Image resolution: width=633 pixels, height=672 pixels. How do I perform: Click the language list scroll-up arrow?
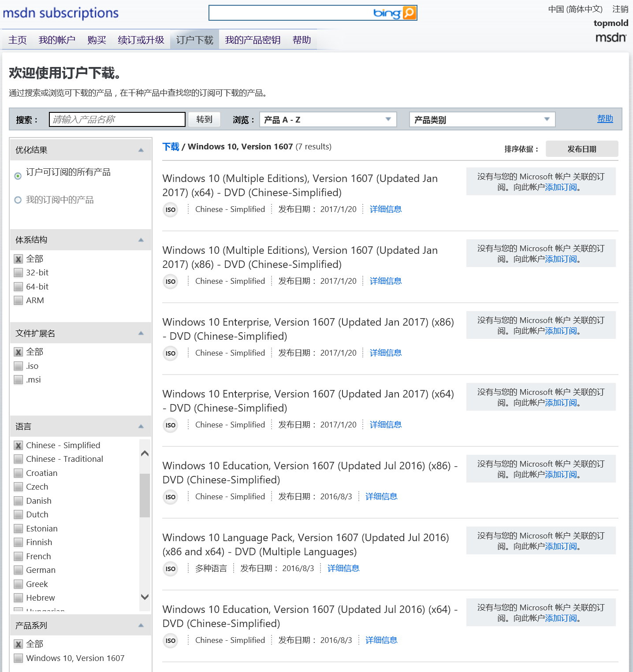pos(145,453)
